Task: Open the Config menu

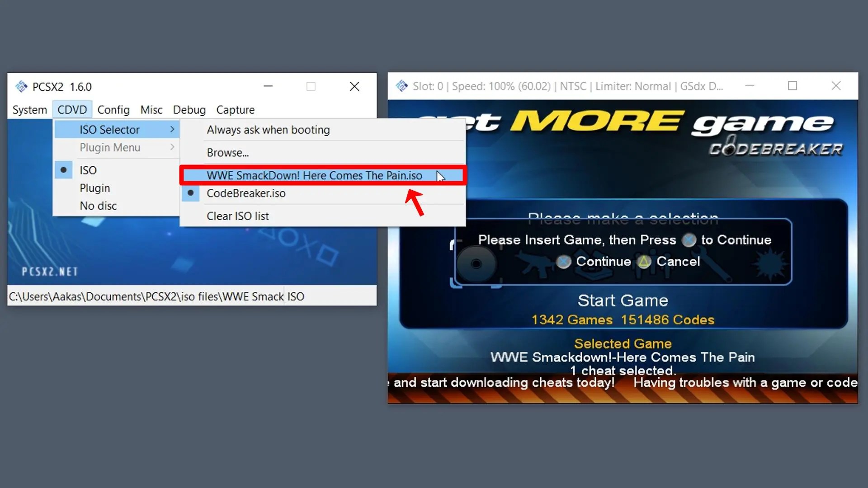Action: pos(113,110)
